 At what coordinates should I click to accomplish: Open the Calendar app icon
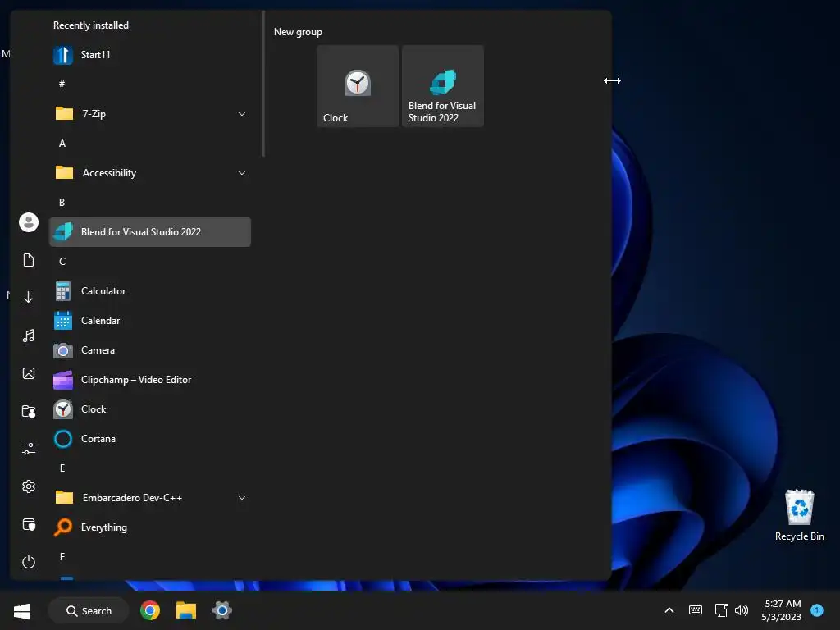tap(63, 321)
